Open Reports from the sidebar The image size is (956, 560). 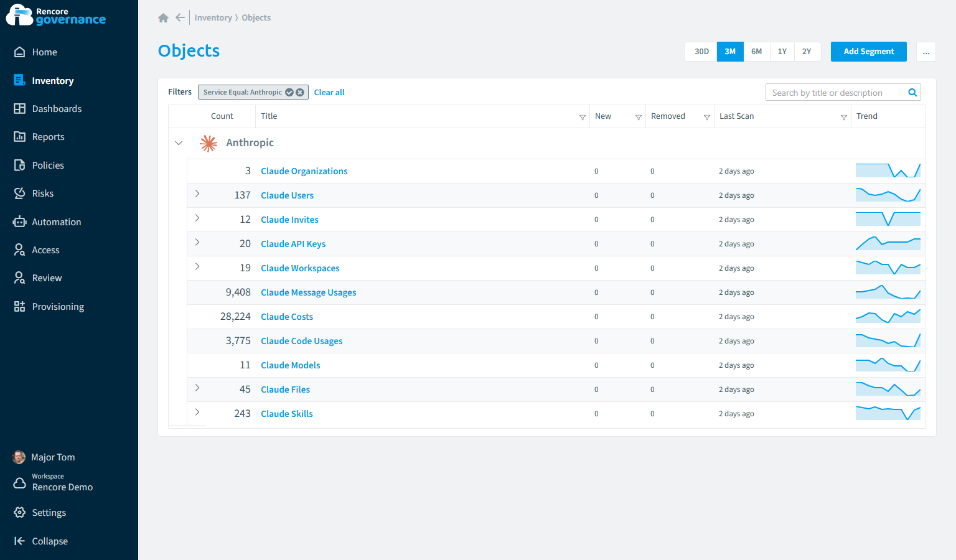tap(48, 137)
